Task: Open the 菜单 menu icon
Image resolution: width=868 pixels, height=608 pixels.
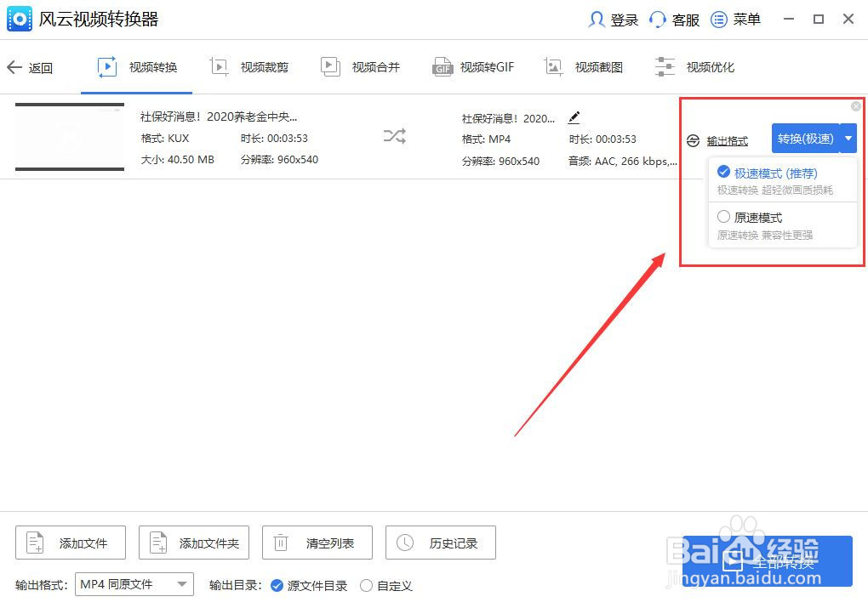Action: click(x=719, y=19)
